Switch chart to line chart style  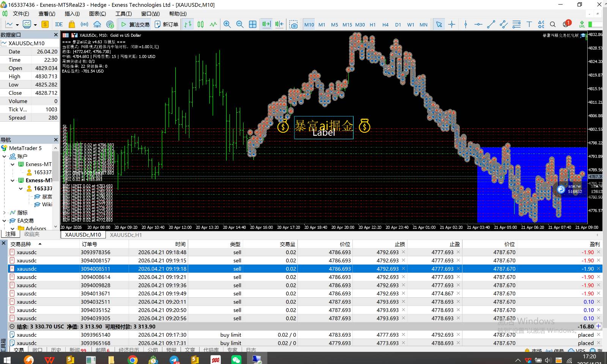click(x=214, y=24)
